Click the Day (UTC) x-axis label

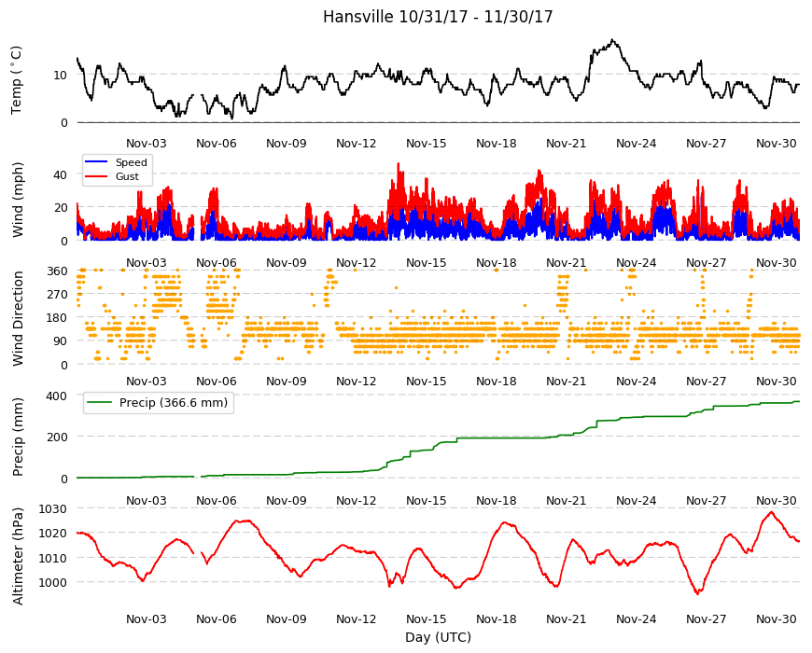click(x=438, y=637)
